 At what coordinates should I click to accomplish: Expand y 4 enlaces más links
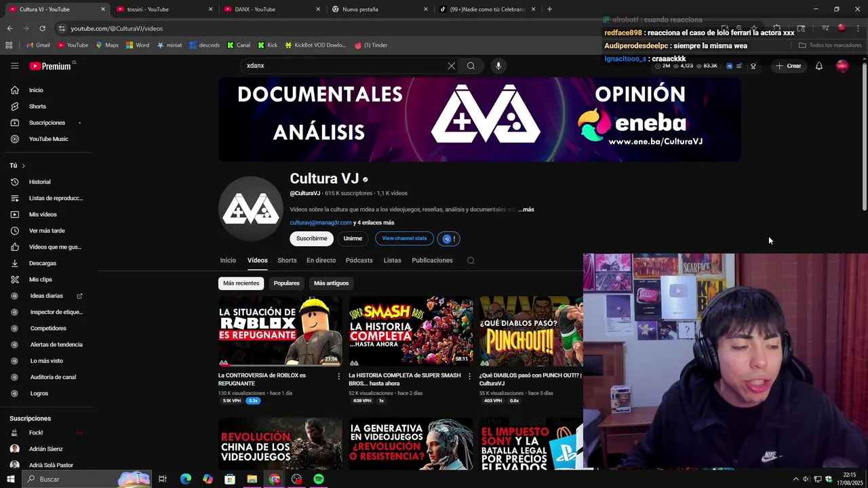coord(374,222)
